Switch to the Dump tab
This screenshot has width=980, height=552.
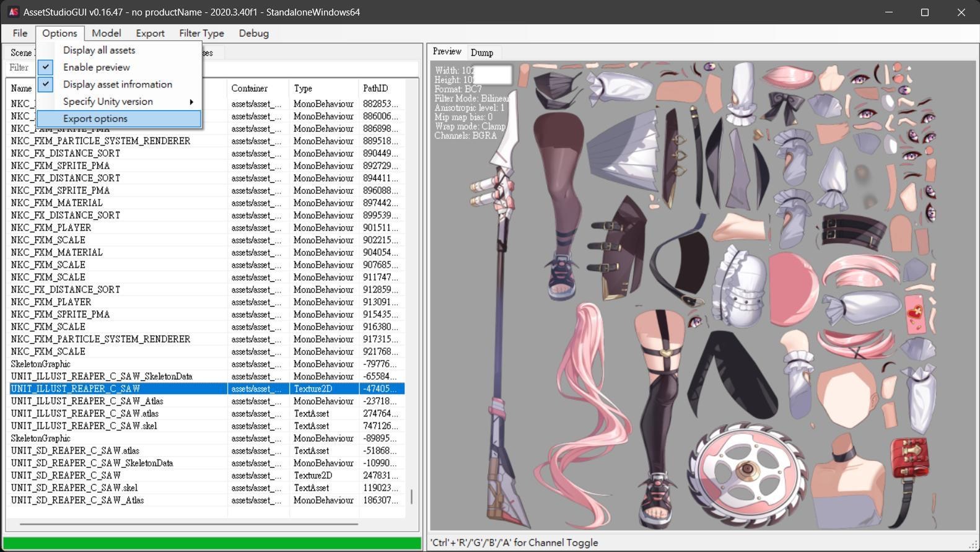click(481, 53)
